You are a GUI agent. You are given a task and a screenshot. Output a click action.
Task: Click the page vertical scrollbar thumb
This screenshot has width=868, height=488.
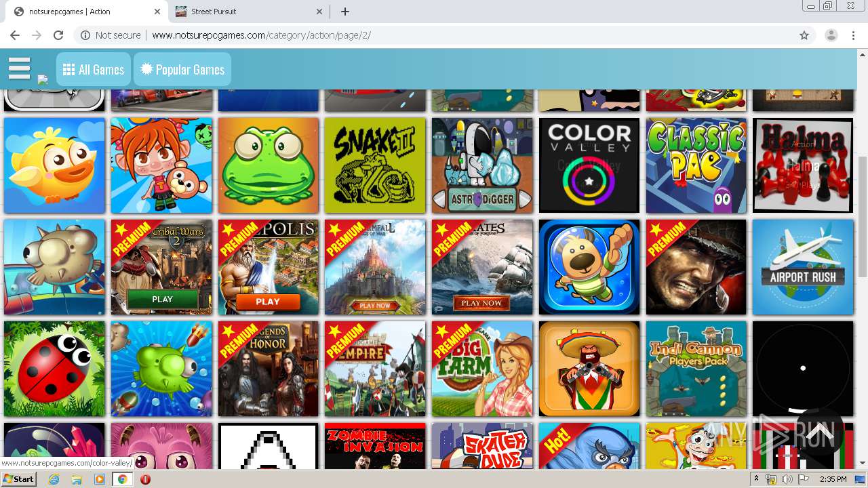[x=863, y=216]
